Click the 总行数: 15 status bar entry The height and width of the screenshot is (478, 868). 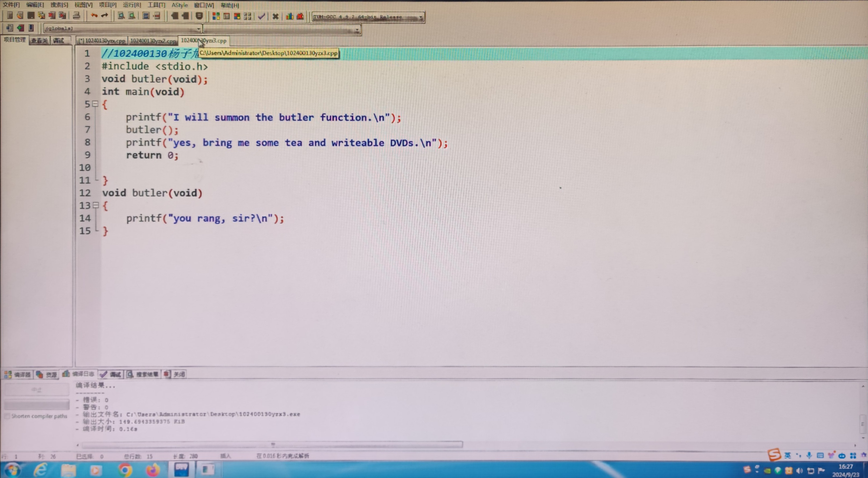[138, 457]
